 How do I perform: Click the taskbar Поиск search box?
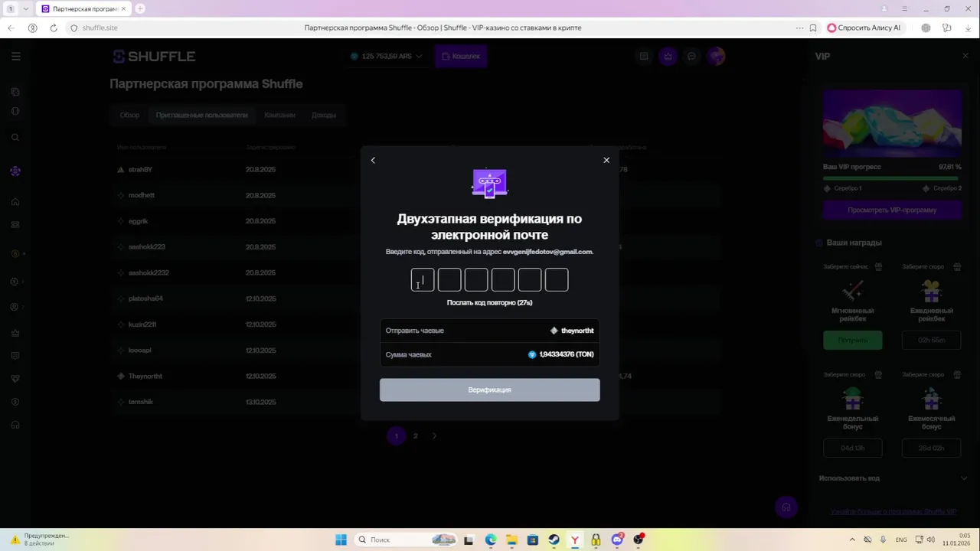(x=406, y=540)
